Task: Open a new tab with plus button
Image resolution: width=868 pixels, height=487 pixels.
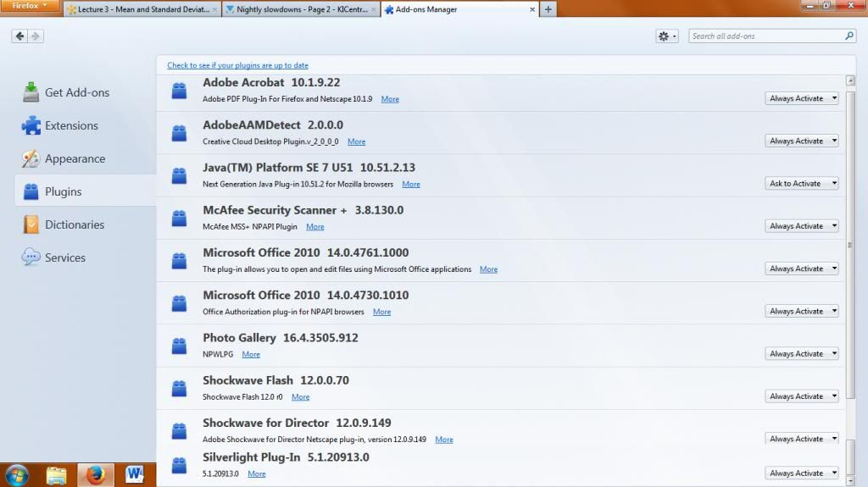Action: point(548,9)
